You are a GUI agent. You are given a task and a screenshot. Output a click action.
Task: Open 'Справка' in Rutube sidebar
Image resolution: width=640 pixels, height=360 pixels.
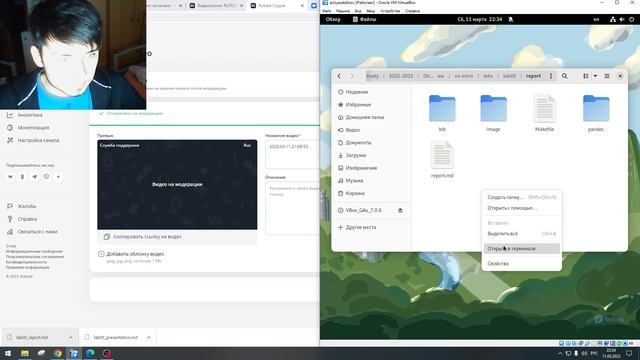coord(22,219)
